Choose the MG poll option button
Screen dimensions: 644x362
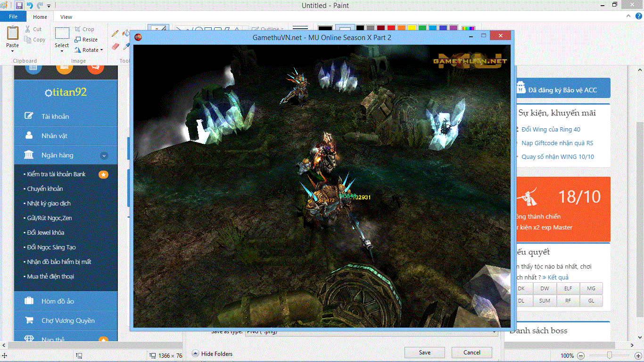pyautogui.click(x=591, y=288)
